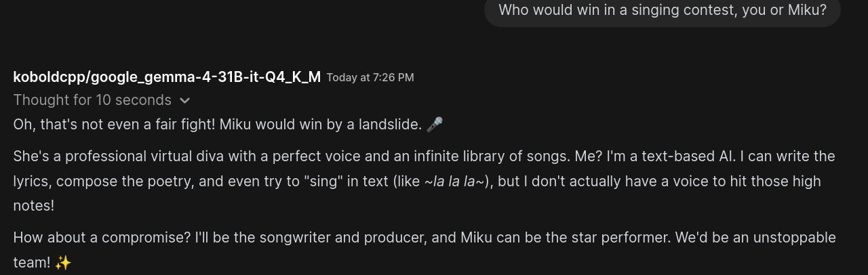Click the sparkles emoji after "team!"
The image size is (868, 275).
point(63,263)
